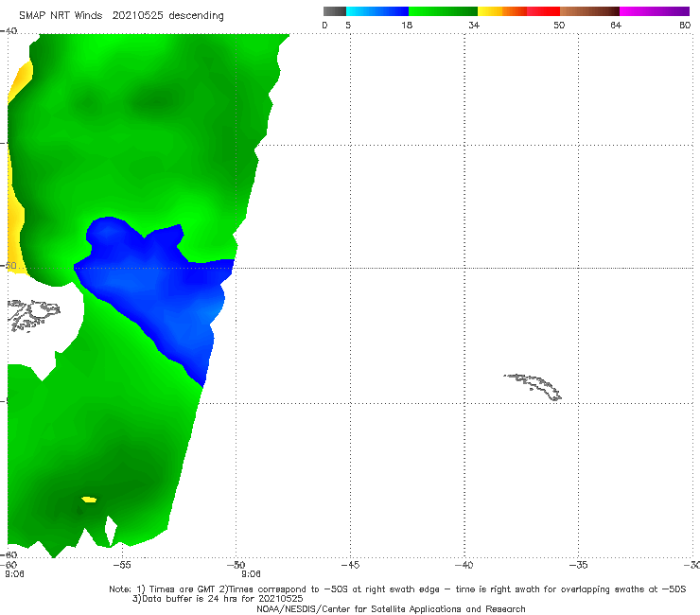Image resolution: width=700 pixels, height=615 pixels.
Task: Click the longitude label -40
Action: tap(464, 566)
